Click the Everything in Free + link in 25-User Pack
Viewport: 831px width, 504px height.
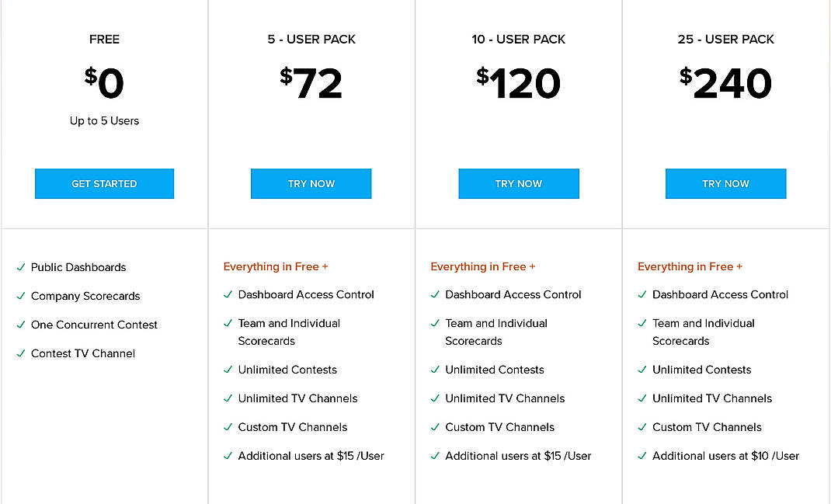click(690, 266)
